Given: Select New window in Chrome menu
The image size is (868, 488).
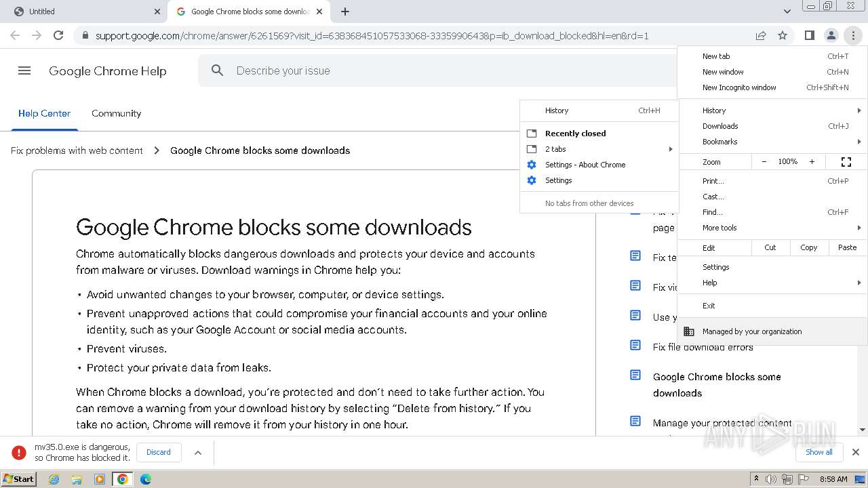Looking at the screenshot, I should coord(772,72).
